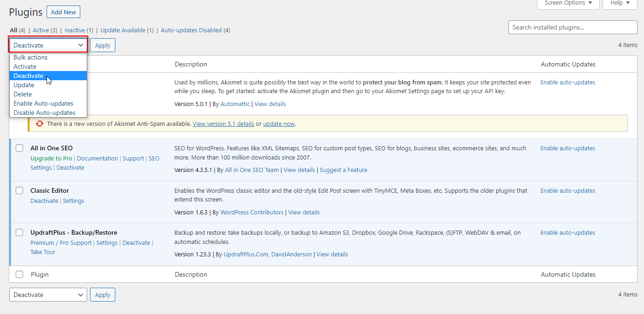
Task: Pick 'Enable Auto-updates' from the bulk list
Action: pyautogui.click(x=48, y=103)
